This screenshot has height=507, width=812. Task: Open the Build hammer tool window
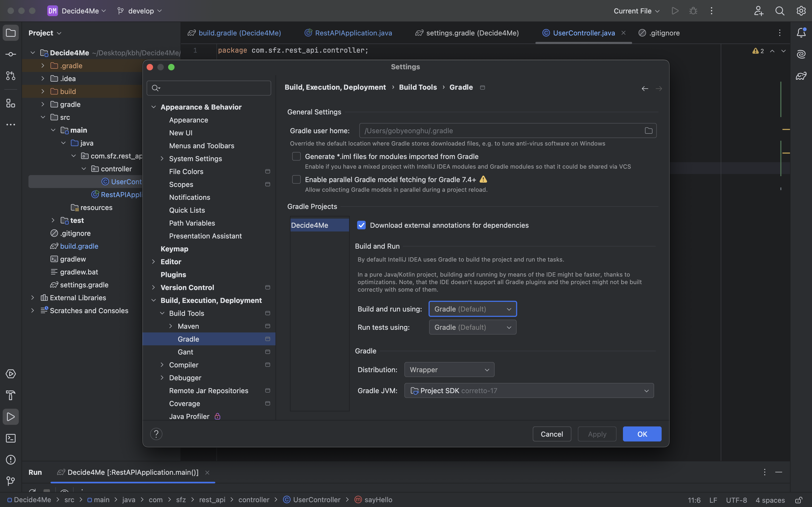click(x=11, y=395)
